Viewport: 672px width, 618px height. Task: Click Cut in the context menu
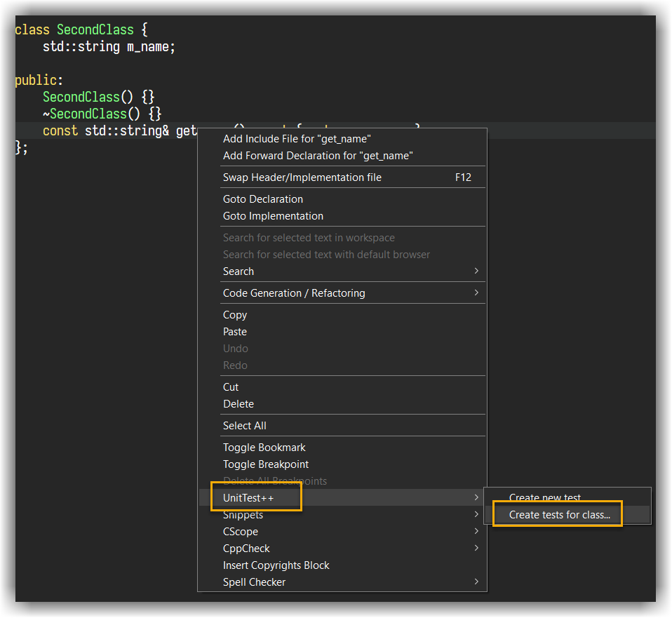click(231, 387)
